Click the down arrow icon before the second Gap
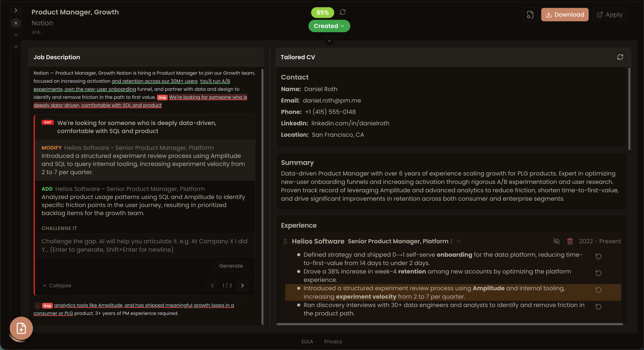The height and width of the screenshot is (350, 644). click(x=38, y=306)
